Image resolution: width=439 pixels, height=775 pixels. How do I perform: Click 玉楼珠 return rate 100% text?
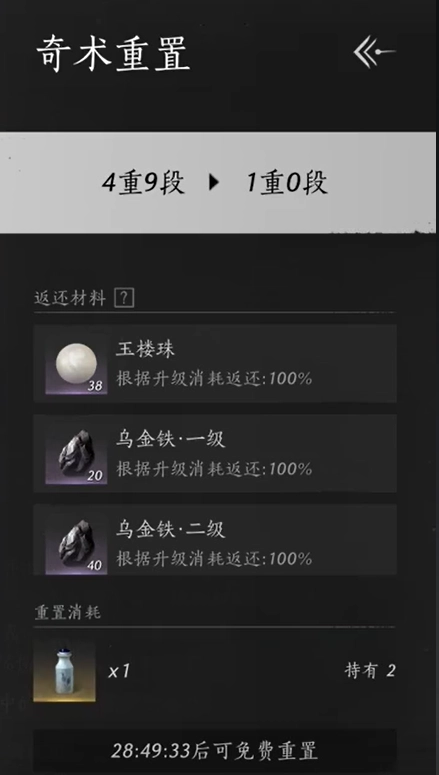(214, 379)
